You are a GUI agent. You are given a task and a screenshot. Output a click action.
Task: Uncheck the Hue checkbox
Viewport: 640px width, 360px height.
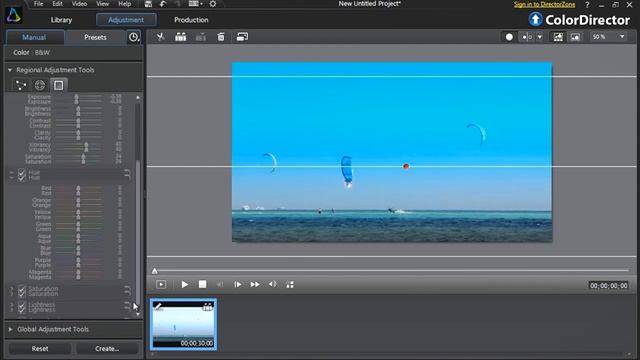pos(22,175)
